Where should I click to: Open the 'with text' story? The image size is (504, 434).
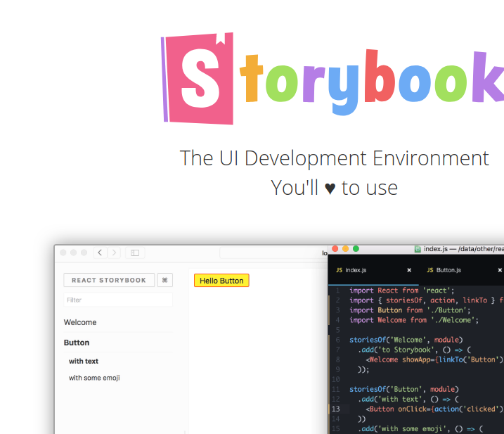84,362
